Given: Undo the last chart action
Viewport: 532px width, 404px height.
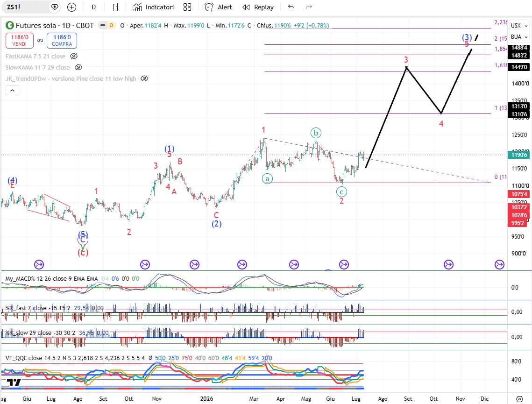Looking at the screenshot, I should (x=291, y=7).
